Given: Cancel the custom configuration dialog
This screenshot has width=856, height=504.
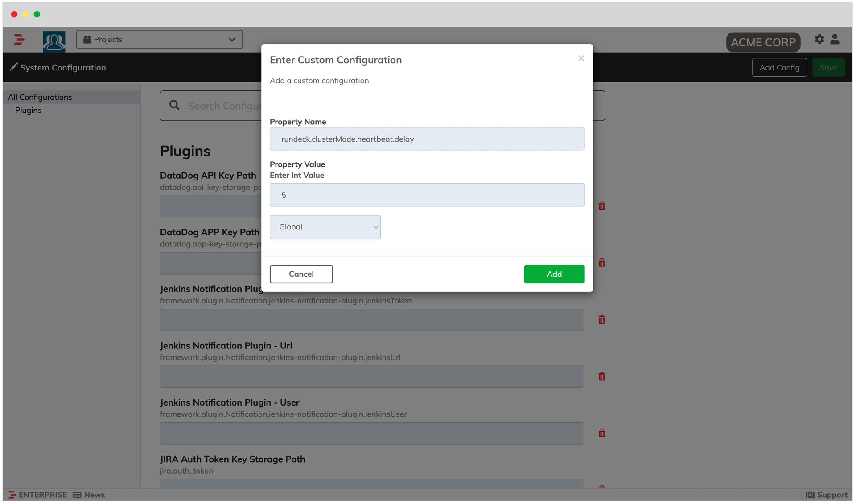Looking at the screenshot, I should pyautogui.click(x=301, y=274).
